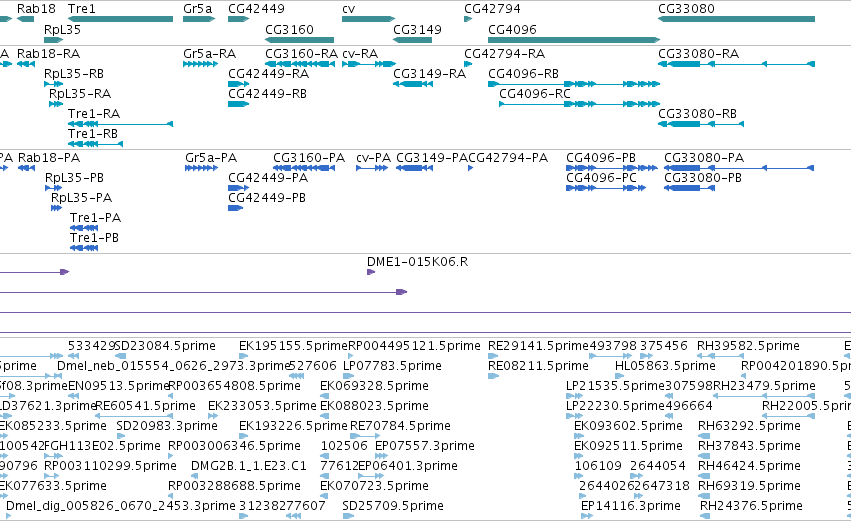This screenshot has height=521, width=851.
Task: Select protein CG33080-PA
Action: tap(739, 168)
